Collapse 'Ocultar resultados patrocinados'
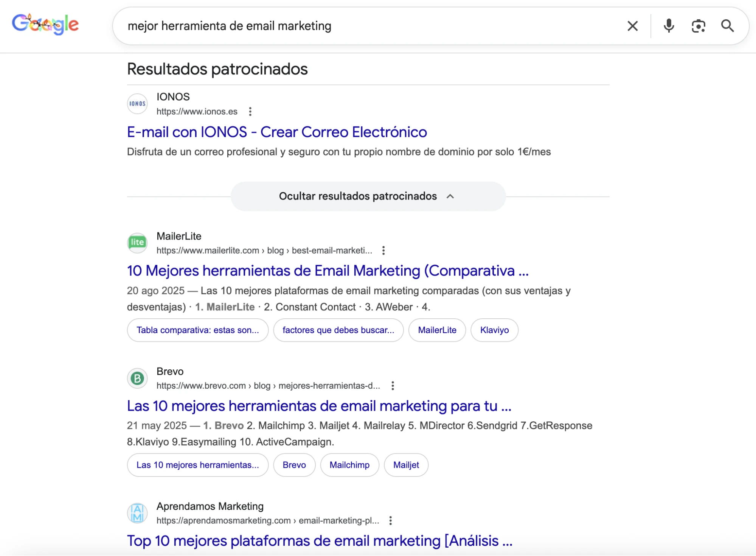This screenshot has height=556, width=756. (368, 196)
